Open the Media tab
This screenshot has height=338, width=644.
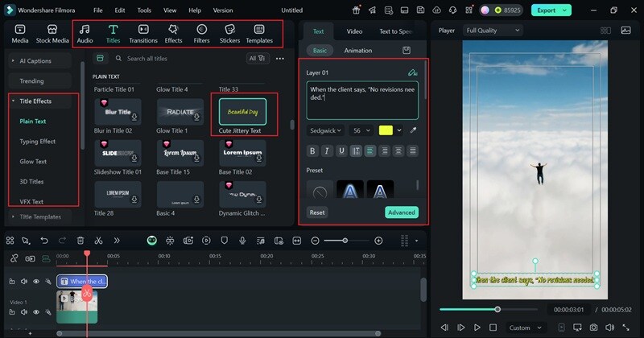[19, 34]
